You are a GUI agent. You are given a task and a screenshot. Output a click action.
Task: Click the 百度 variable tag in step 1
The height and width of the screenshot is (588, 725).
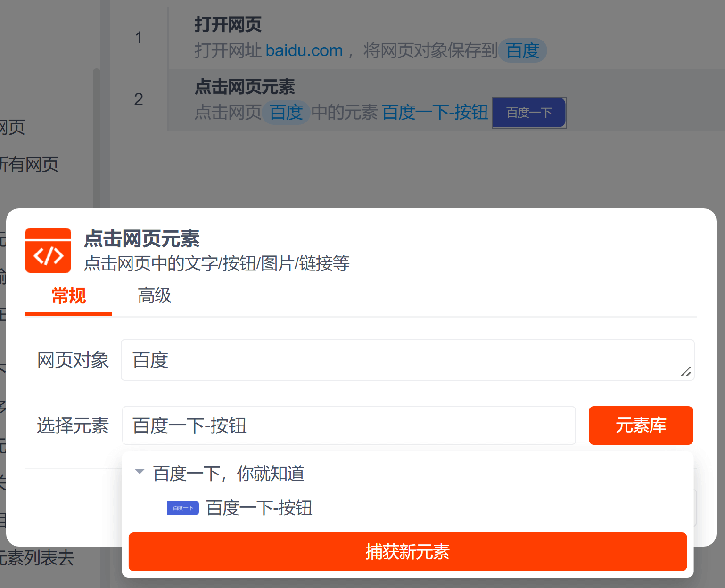[x=522, y=50]
